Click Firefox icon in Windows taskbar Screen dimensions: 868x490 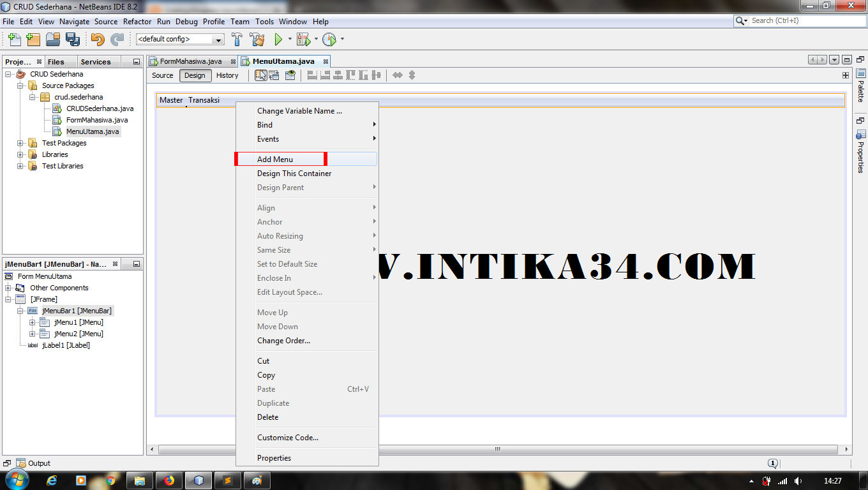tap(169, 480)
